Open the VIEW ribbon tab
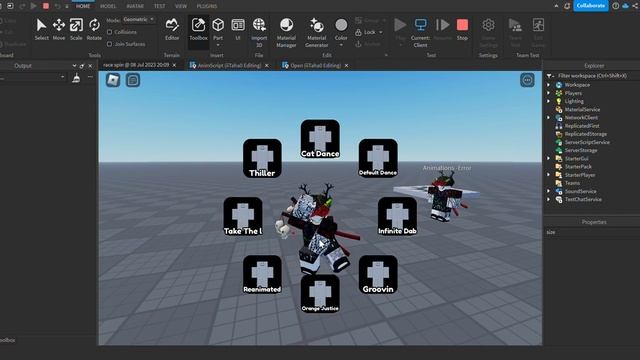The image size is (640, 360). tap(181, 6)
